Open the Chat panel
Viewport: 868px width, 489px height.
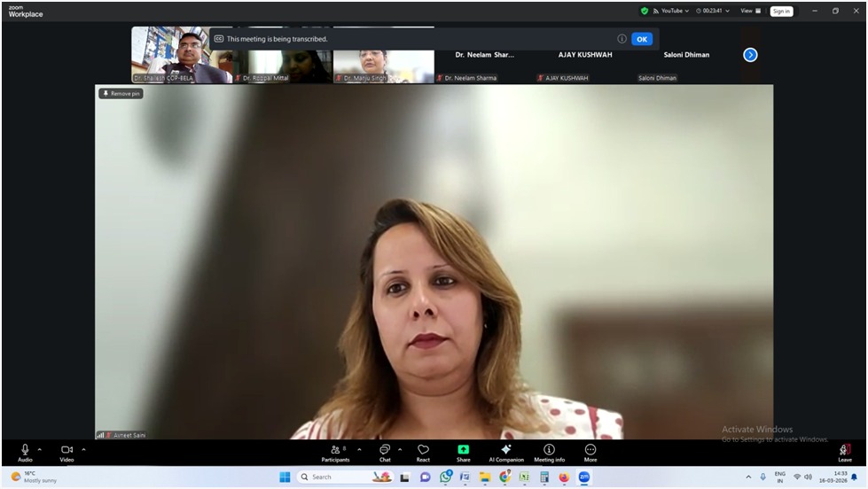[x=385, y=452]
